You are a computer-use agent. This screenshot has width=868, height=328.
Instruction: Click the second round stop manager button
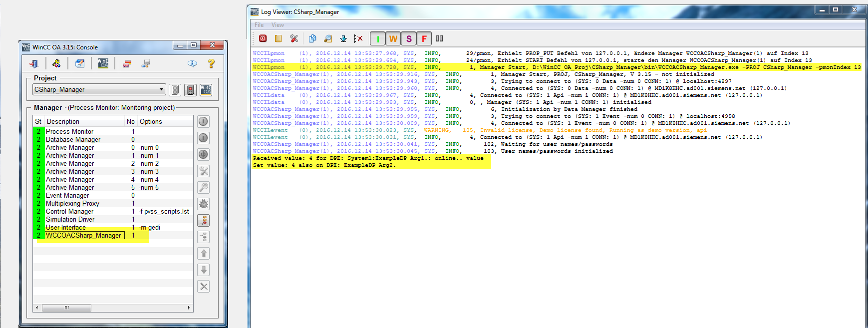pyautogui.click(x=203, y=138)
